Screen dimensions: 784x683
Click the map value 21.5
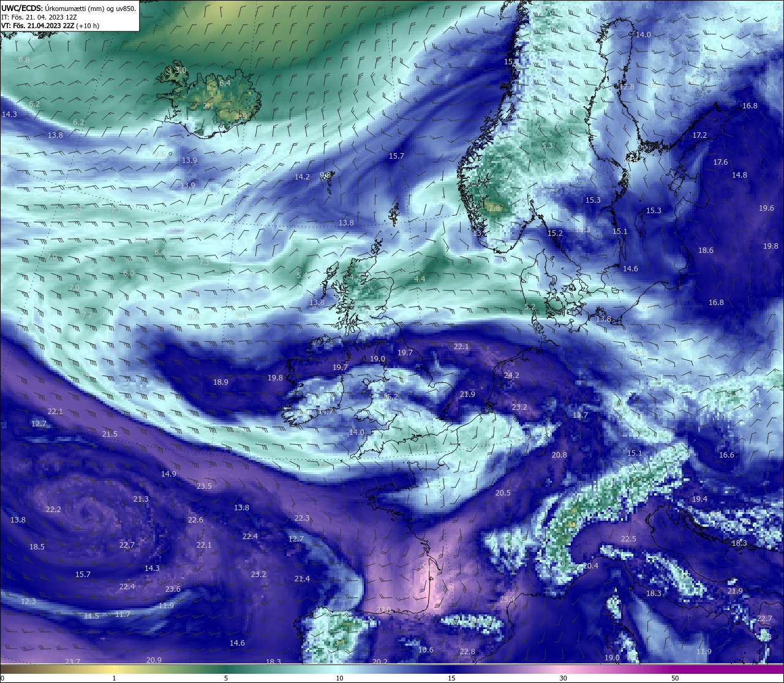click(x=110, y=434)
